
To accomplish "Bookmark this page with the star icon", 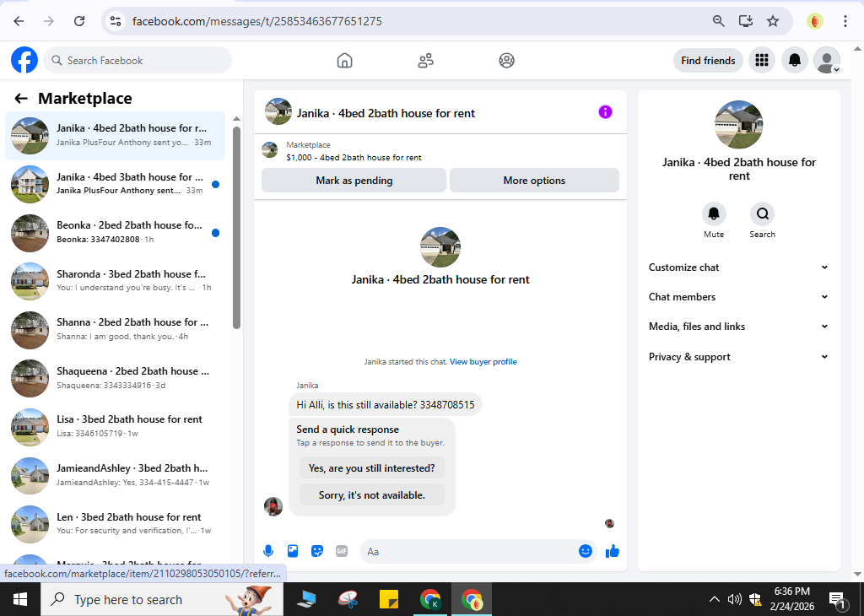I will [x=773, y=21].
